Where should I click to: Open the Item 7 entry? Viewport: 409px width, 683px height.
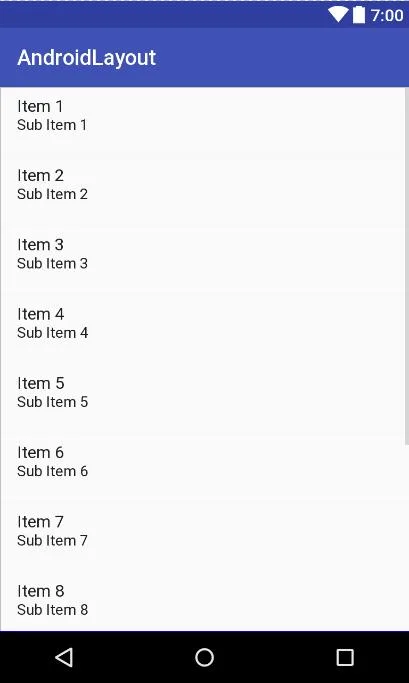pos(203,531)
